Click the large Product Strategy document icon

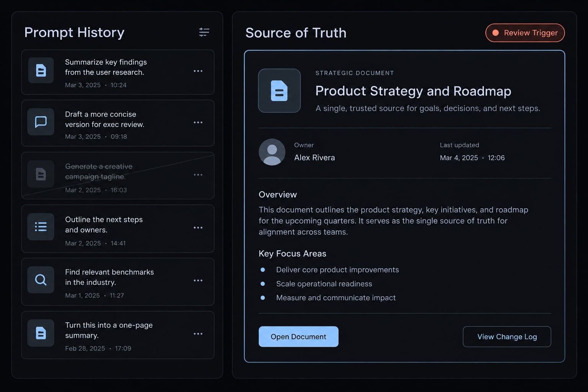pos(279,91)
